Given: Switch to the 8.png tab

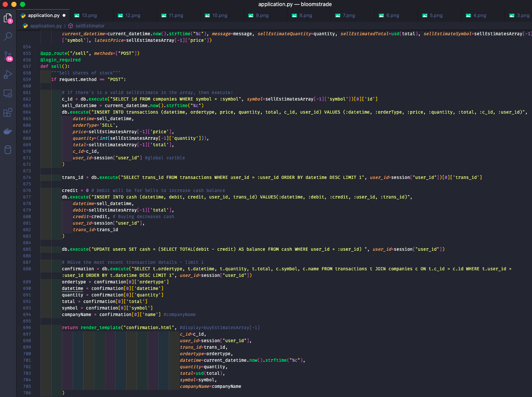Looking at the screenshot, I should (x=309, y=15).
